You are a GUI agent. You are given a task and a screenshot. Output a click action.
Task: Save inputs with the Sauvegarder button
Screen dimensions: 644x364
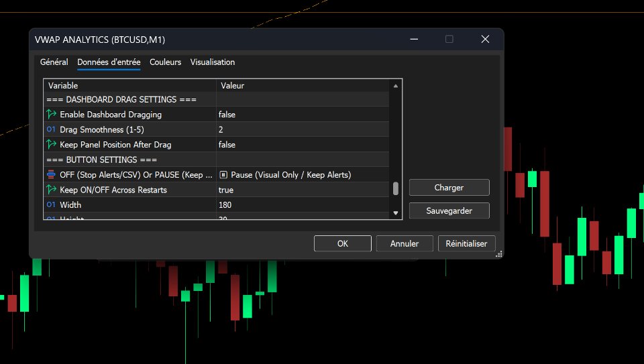(449, 210)
